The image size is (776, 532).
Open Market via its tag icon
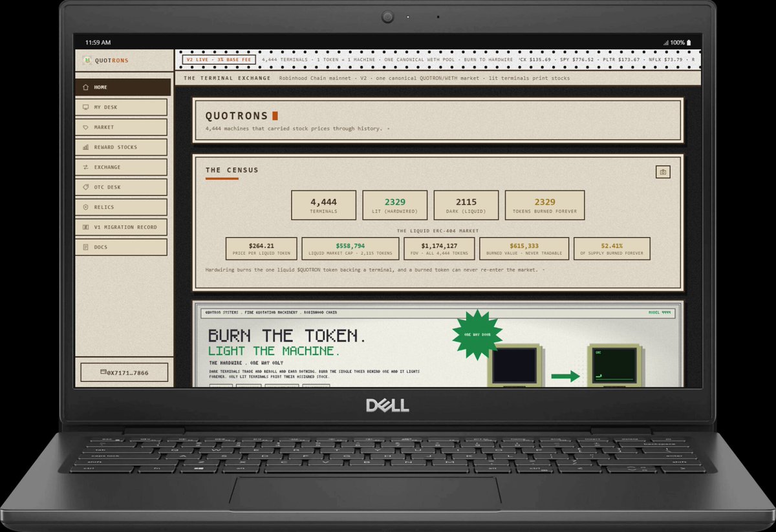coord(86,127)
